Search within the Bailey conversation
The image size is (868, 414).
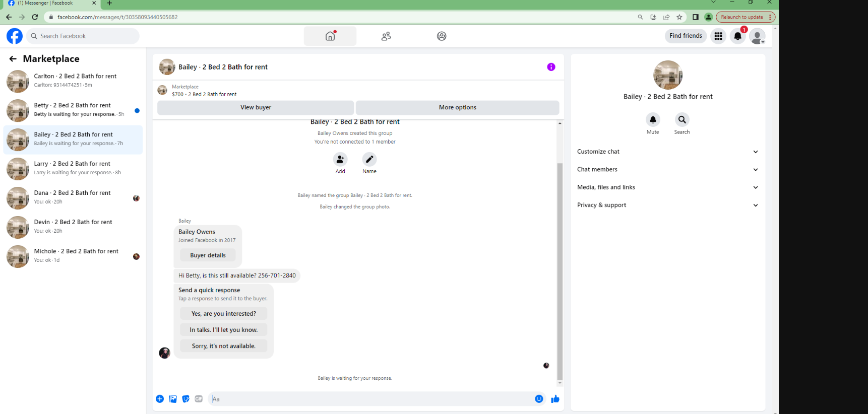point(682,119)
